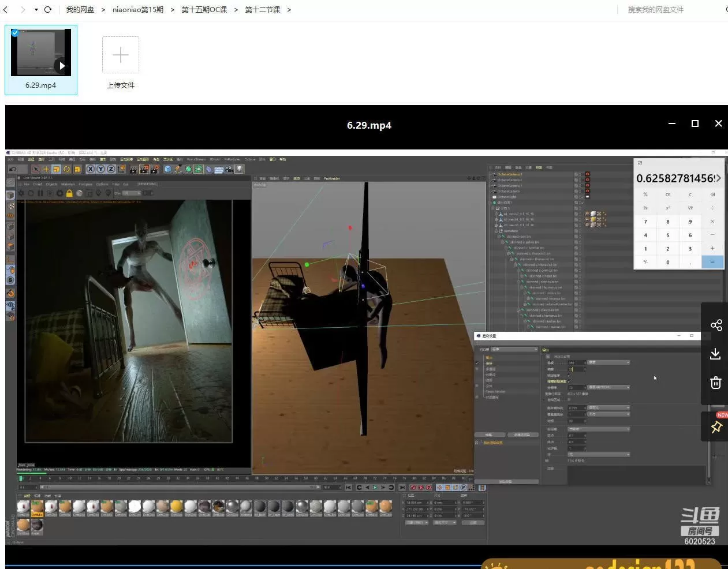Viewport: 728px width, 569px height.
Task: Expand the Armature tree node
Action: click(x=496, y=231)
